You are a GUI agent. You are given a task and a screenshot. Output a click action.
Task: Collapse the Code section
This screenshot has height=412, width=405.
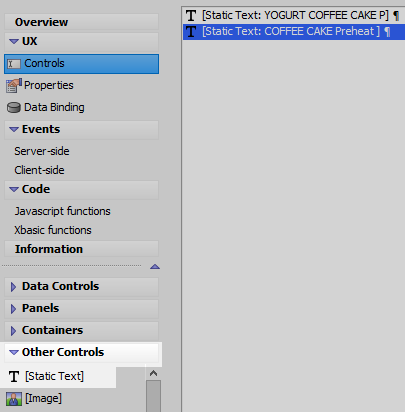[14, 189]
